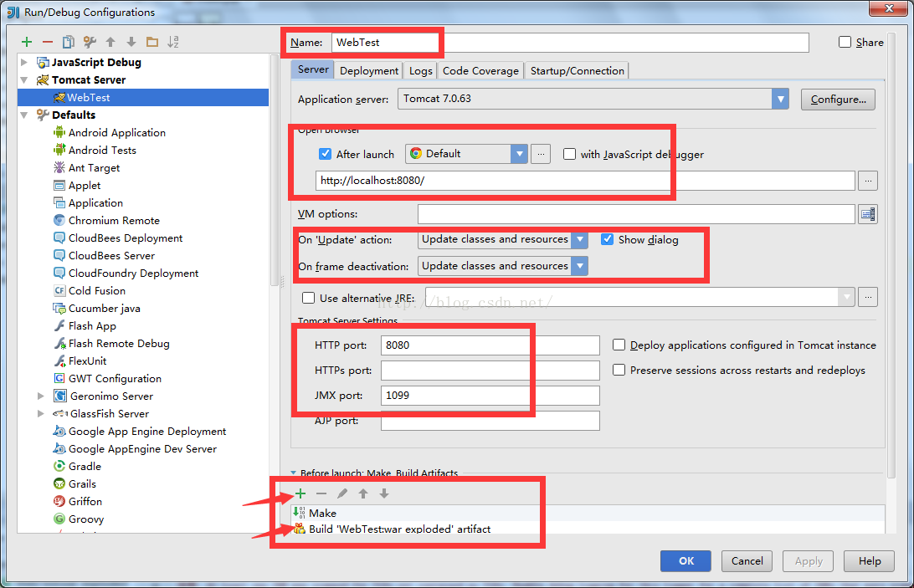Click Configure... button

click(838, 99)
